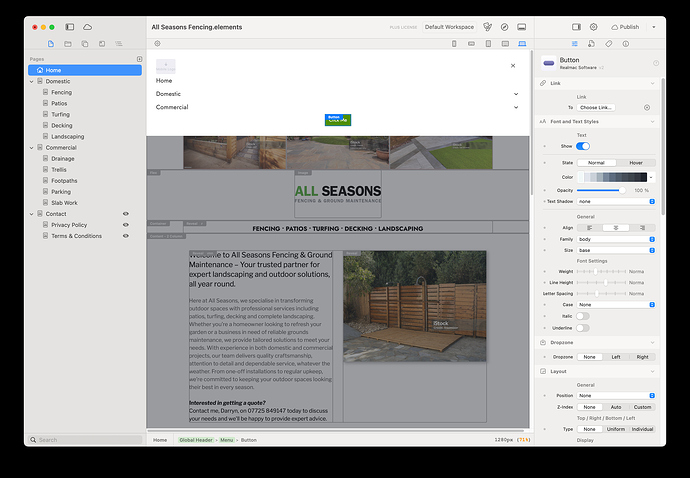Select the Normal state option

[x=596, y=163]
